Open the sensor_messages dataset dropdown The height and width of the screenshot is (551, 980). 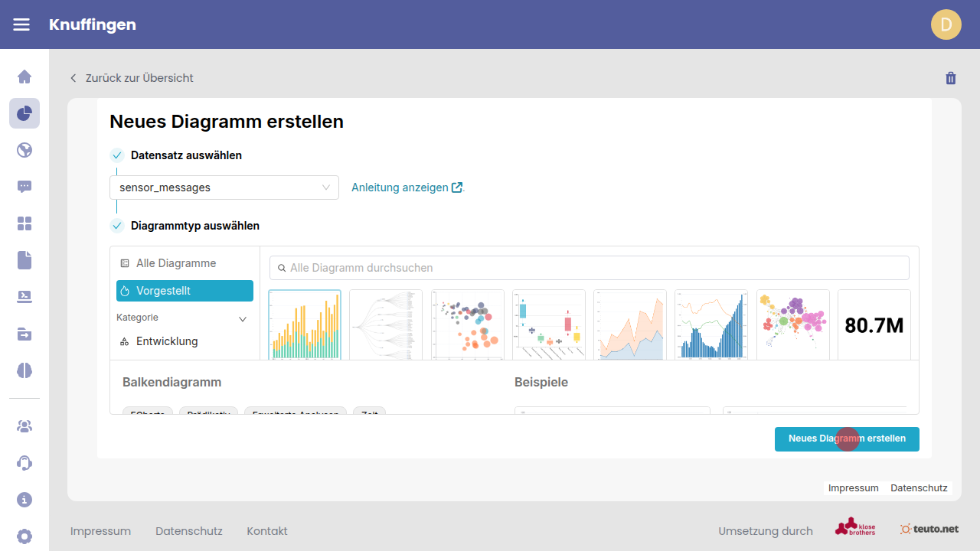pos(224,187)
